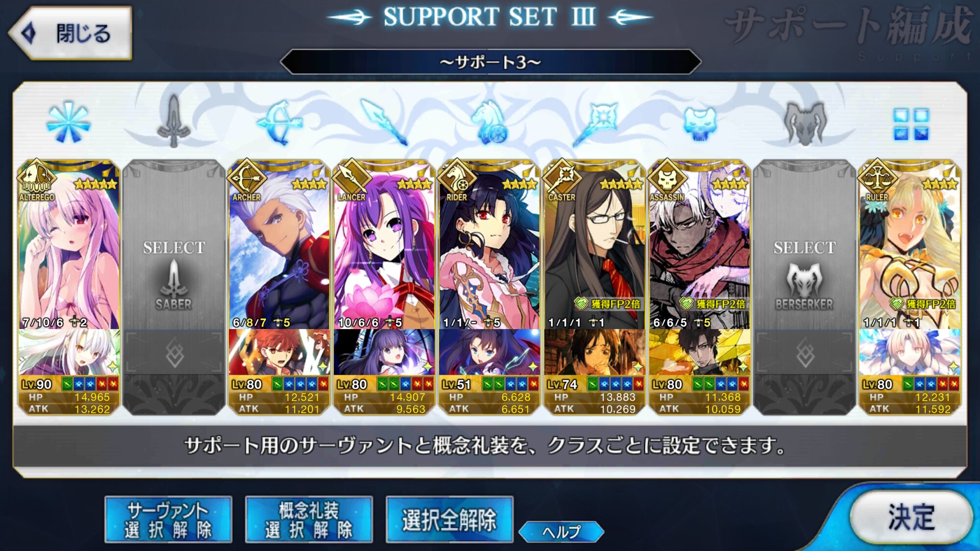Screen dimensions: 980x551
Task: Click the 閉じる close button
Action: (70, 33)
